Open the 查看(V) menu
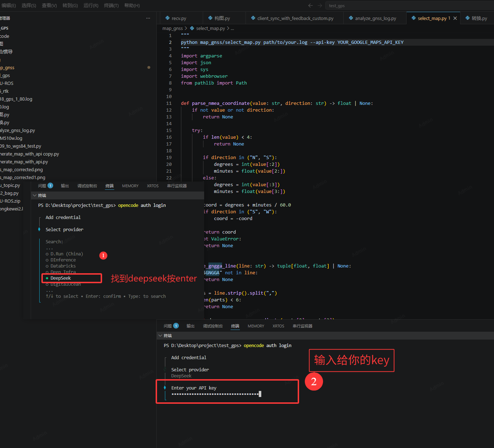Screen dimensions: 494x448 tap(49, 5)
